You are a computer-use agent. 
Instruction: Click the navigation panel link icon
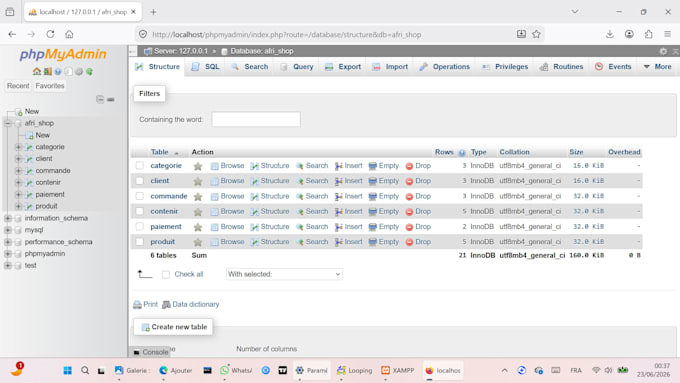coord(111,99)
